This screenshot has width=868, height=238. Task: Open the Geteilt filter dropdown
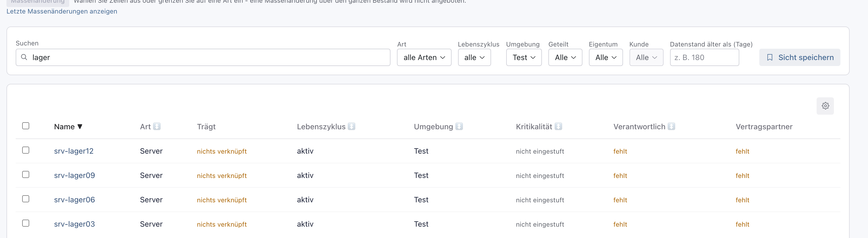[x=565, y=57]
